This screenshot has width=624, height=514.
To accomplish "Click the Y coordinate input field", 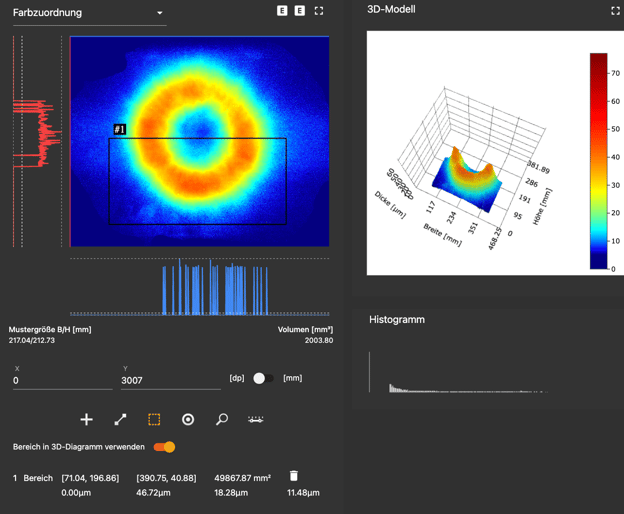I will coord(170,381).
